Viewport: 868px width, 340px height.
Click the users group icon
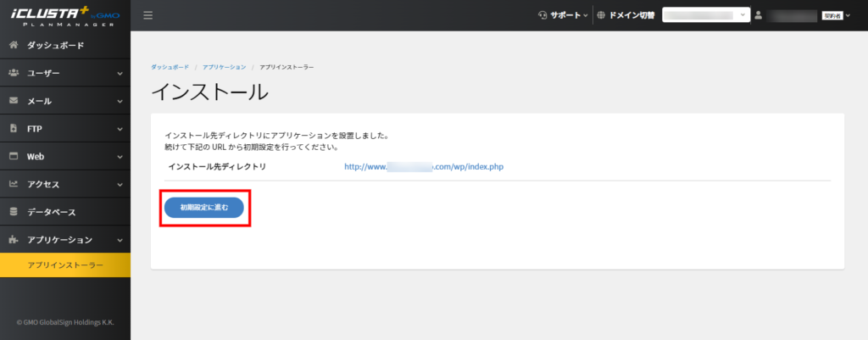click(14, 73)
